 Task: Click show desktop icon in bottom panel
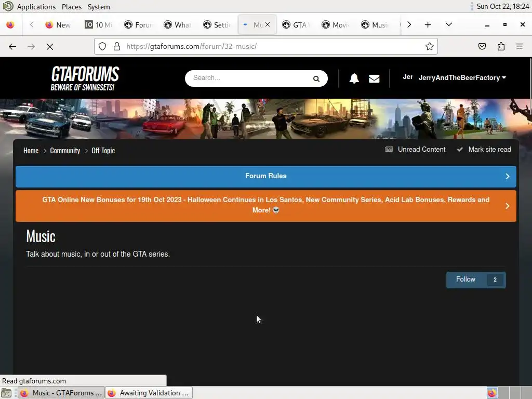[6, 393]
